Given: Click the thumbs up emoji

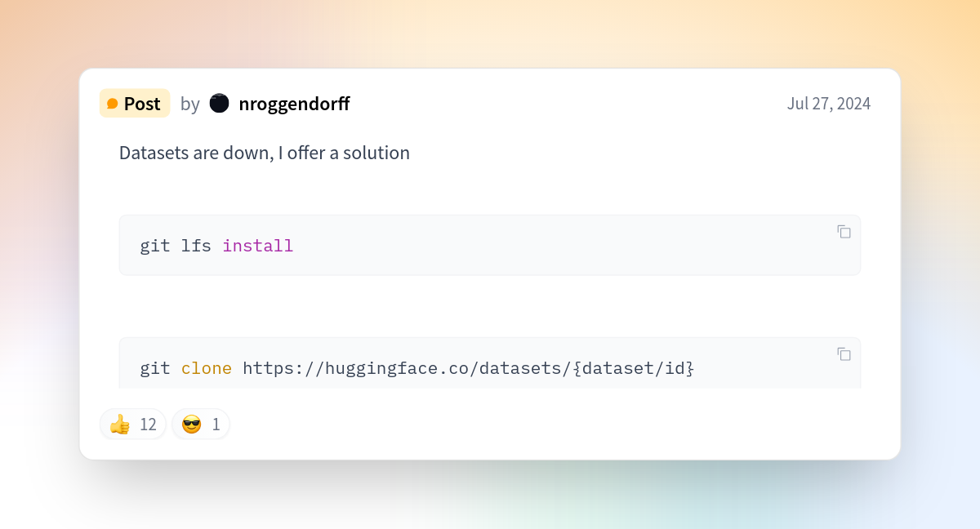Looking at the screenshot, I should click(x=120, y=425).
